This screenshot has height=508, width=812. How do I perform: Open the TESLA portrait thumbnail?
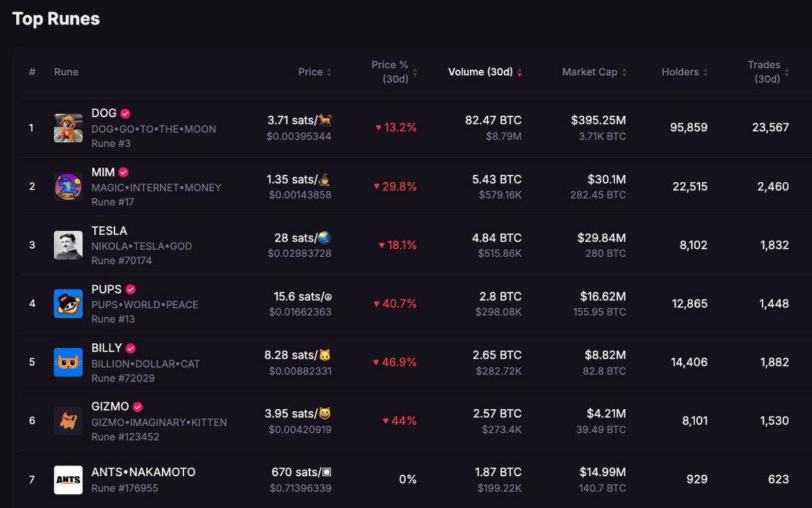point(68,245)
